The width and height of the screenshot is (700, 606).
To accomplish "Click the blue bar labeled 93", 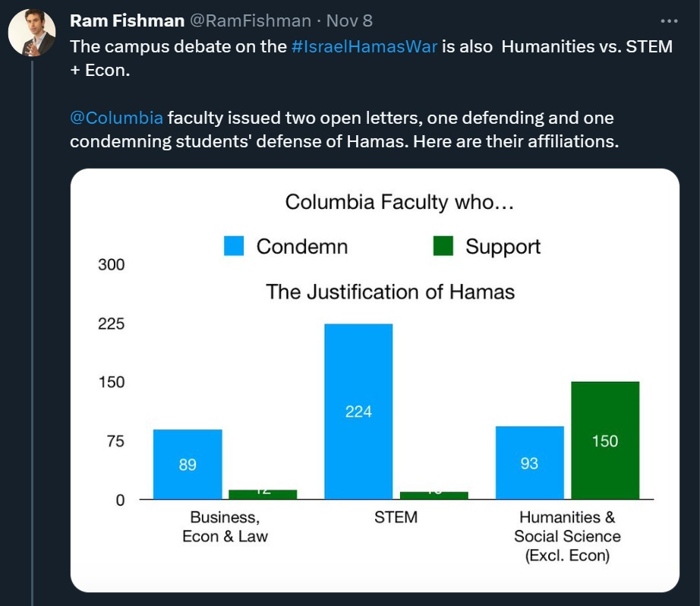I will point(529,462).
